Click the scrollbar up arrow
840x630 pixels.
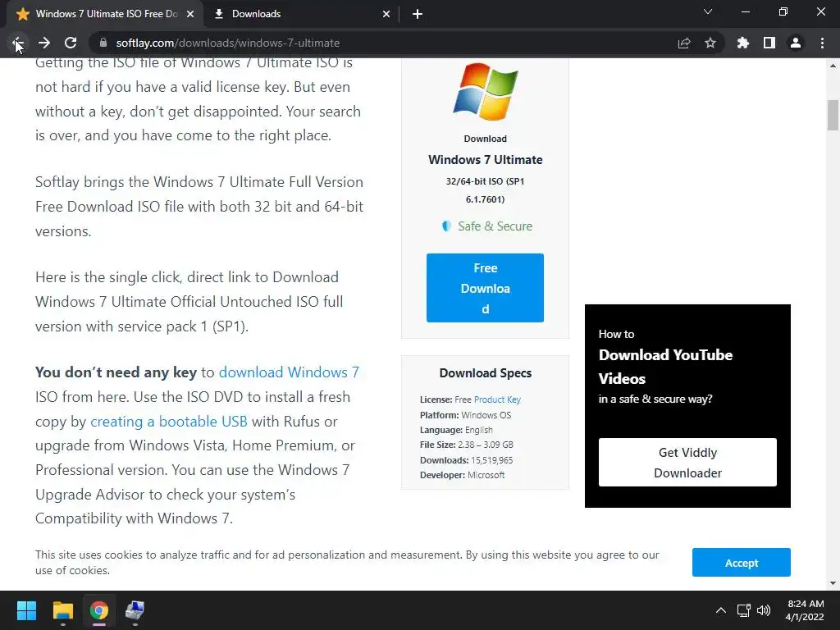coord(833,66)
